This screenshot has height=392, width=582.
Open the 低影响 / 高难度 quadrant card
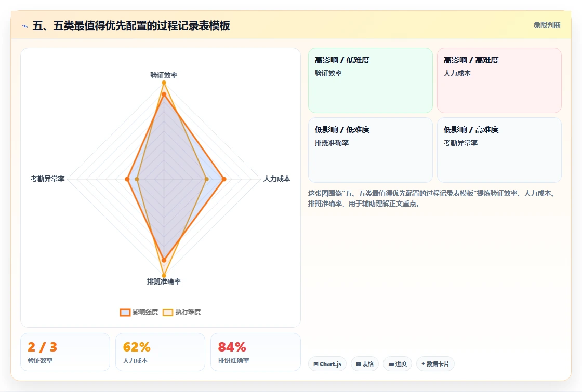tap(499, 150)
